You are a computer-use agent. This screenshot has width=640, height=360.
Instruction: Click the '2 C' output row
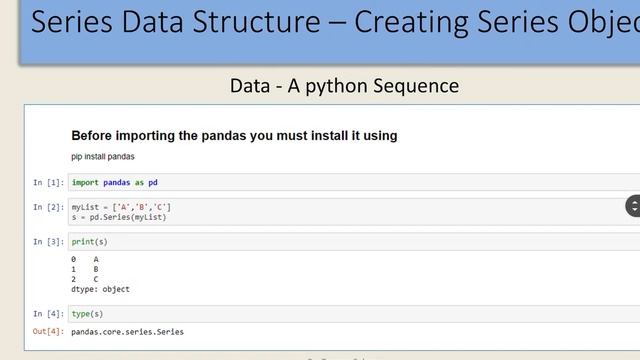[85, 279]
